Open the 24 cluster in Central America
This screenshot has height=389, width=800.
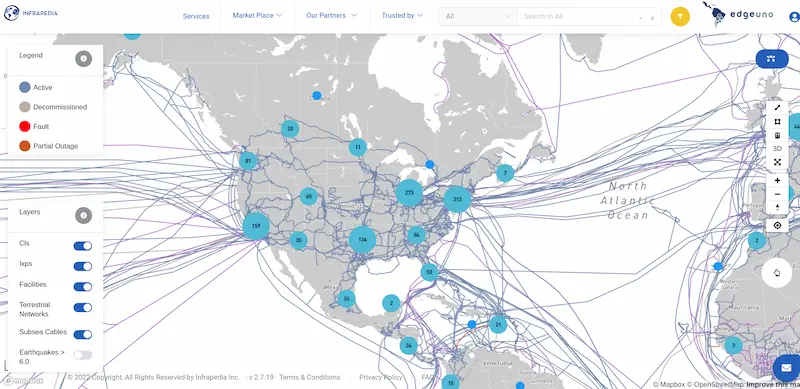tap(408, 346)
